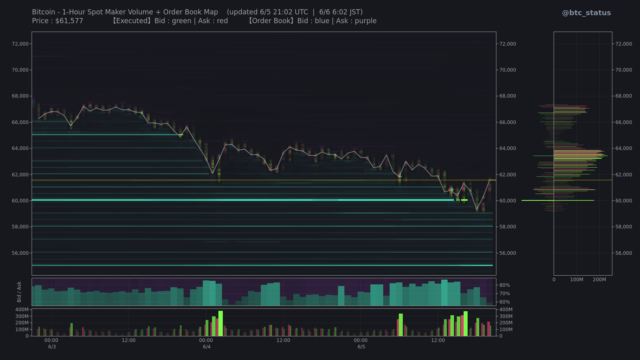Click the '70%' label on the ratio panel
The height and width of the screenshot is (360, 640).
[x=504, y=293]
